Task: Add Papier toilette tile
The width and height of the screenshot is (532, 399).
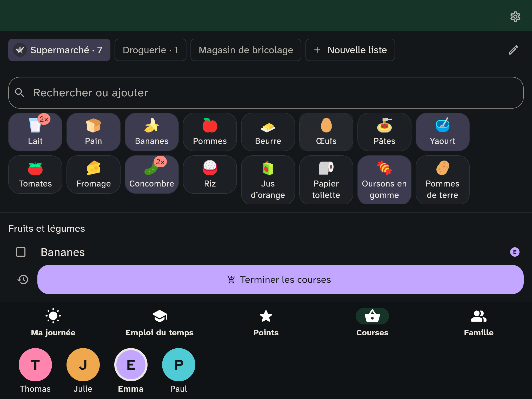Action: click(x=326, y=180)
